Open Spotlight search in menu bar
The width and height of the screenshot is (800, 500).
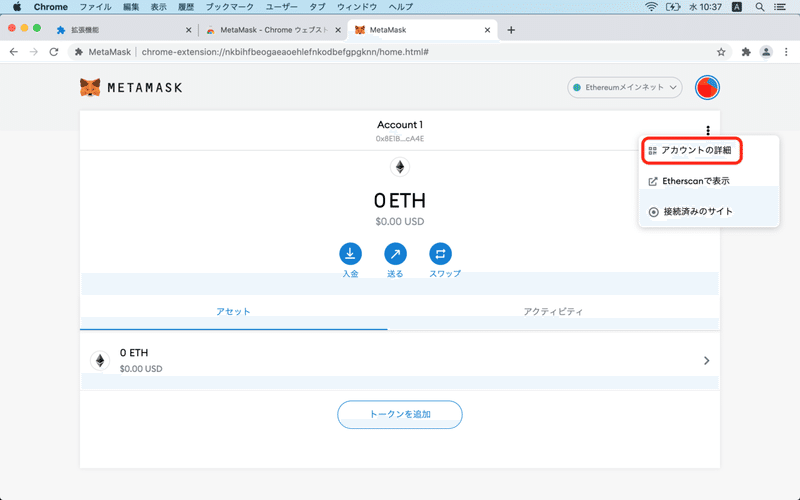tap(760, 7)
